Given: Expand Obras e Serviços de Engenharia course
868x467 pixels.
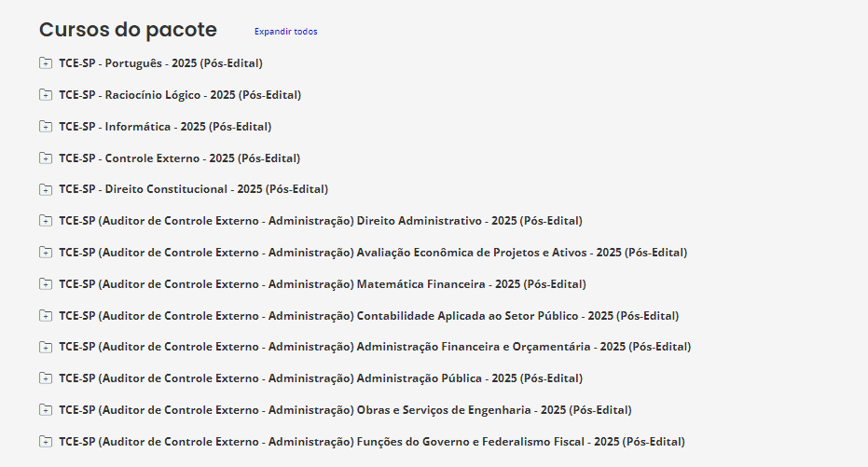Looking at the screenshot, I should coord(46,410).
